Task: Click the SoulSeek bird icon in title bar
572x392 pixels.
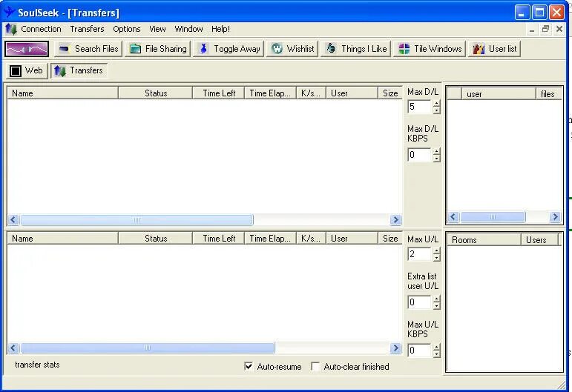Action: point(9,12)
